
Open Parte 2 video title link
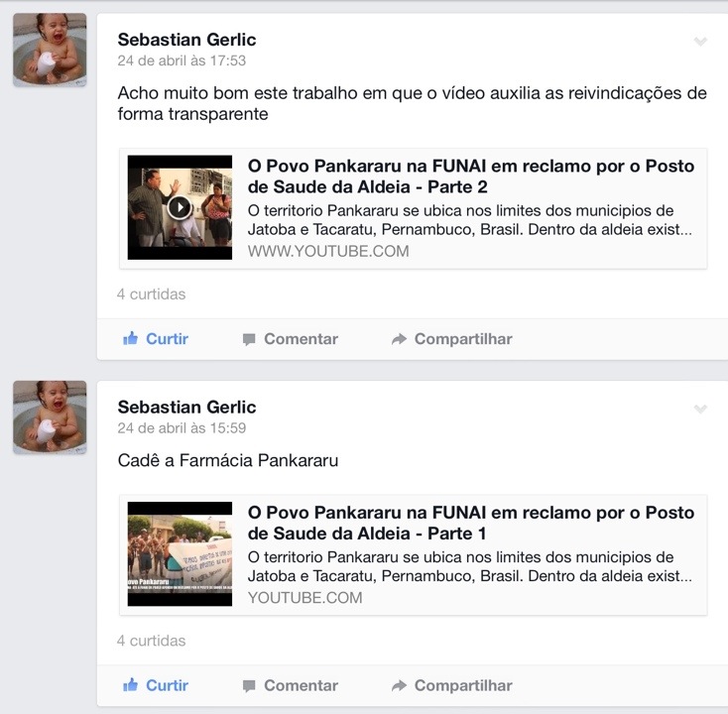click(x=471, y=177)
